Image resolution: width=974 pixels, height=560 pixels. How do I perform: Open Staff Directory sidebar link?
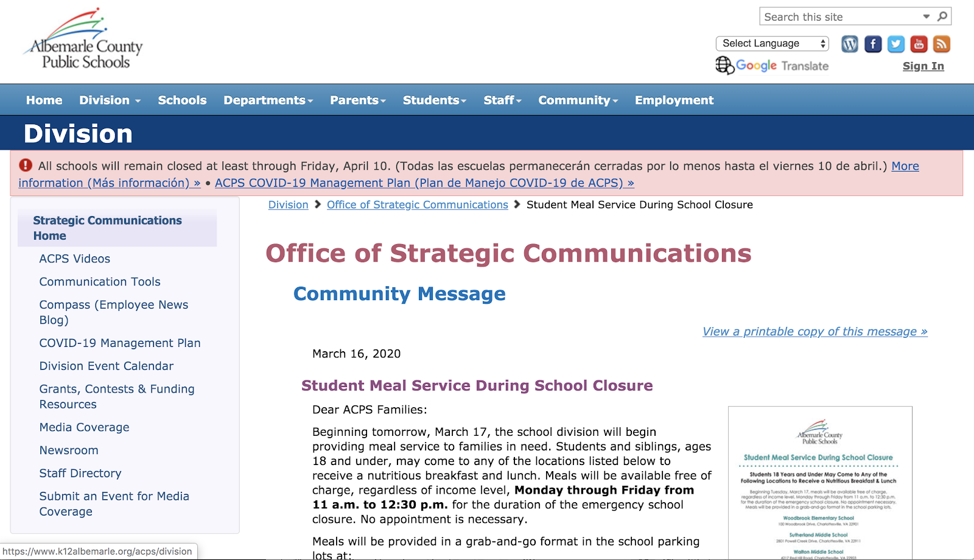[x=80, y=473]
